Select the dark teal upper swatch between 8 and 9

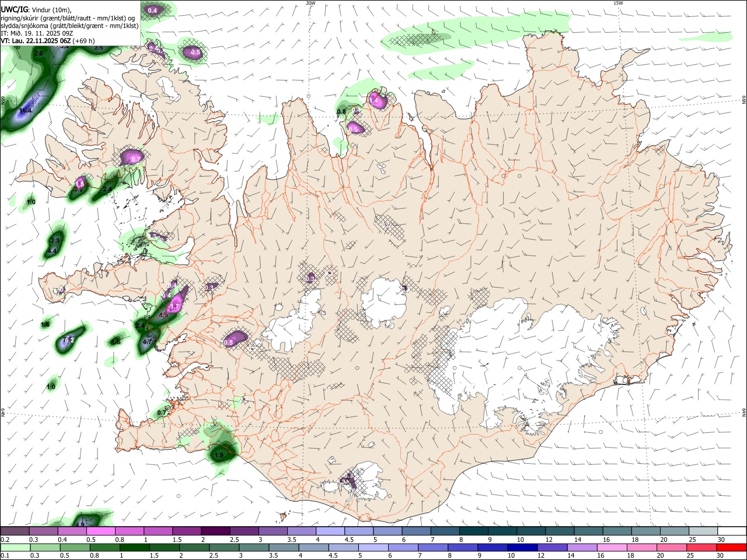click(x=474, y=531)
